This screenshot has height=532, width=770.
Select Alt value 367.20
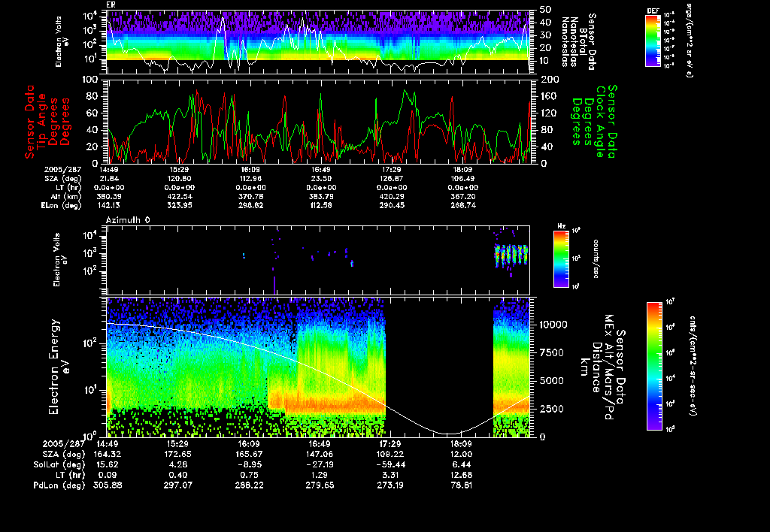[462, 197]
